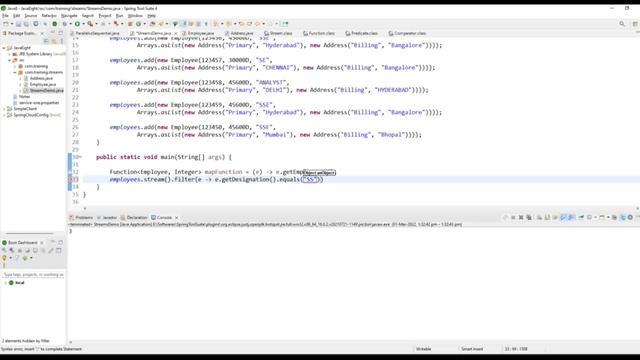
Task: Click the 'elements hidden by filter' text
Action: (x=26, y=341)
